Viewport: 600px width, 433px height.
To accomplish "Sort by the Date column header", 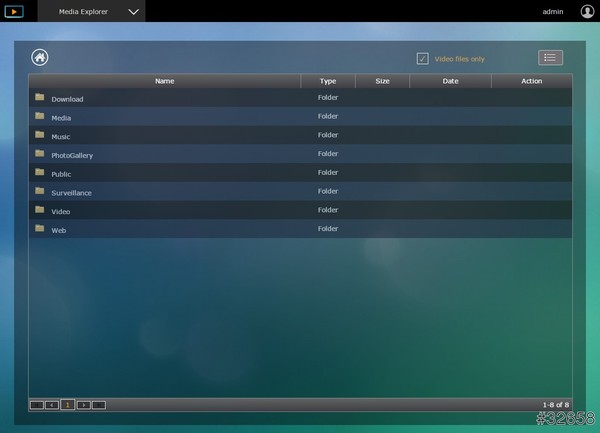I will click(450, 81).
